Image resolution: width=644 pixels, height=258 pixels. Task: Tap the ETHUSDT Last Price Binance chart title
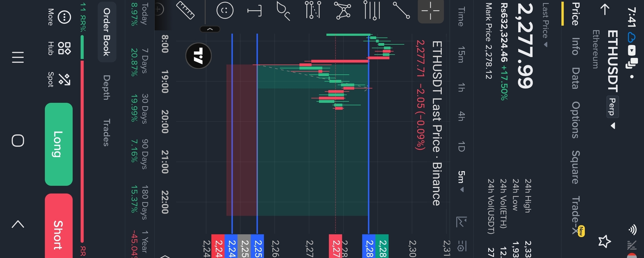pos(437,123)
